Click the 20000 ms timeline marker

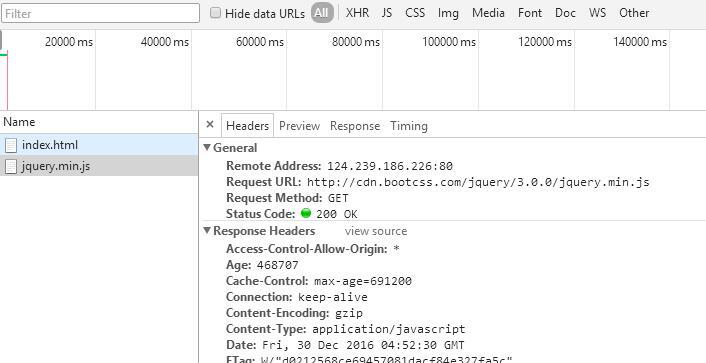(69, 42)
